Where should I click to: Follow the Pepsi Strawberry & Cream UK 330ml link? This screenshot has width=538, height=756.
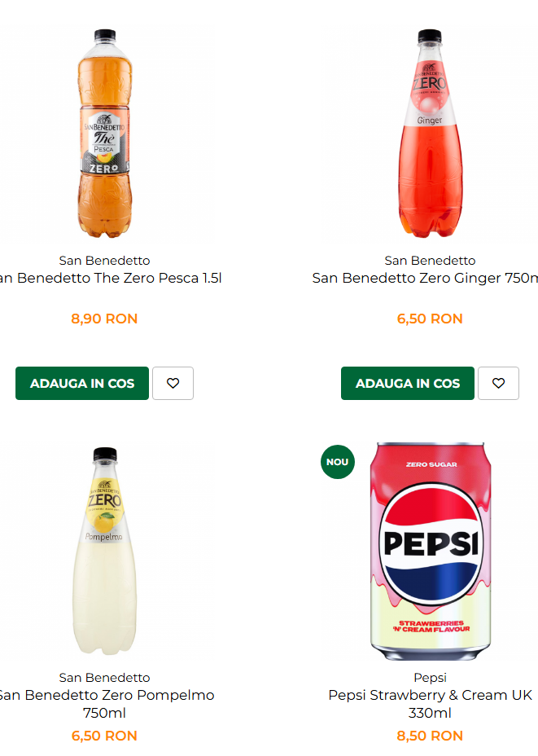tap(430, 704)
